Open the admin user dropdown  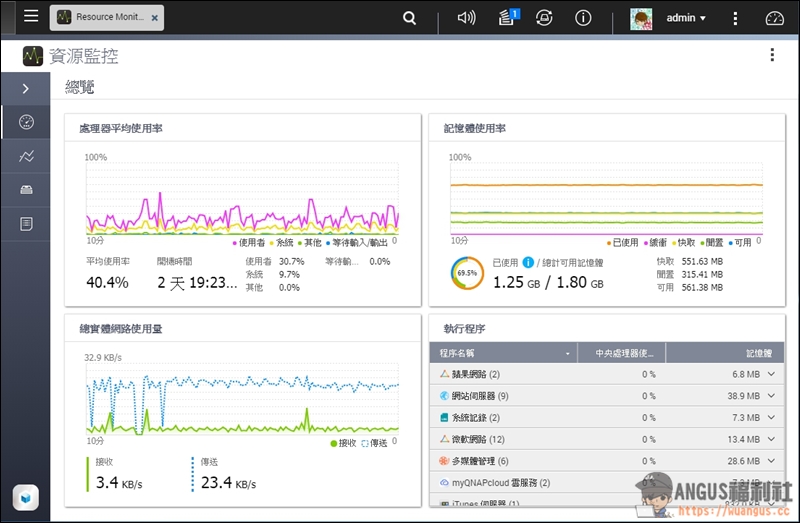click(x=686, y=18)
